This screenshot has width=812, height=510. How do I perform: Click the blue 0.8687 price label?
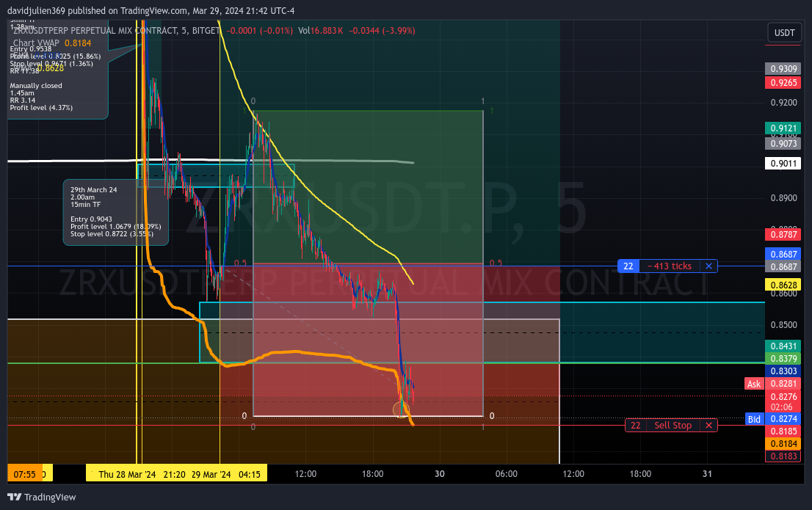[783, 254]
